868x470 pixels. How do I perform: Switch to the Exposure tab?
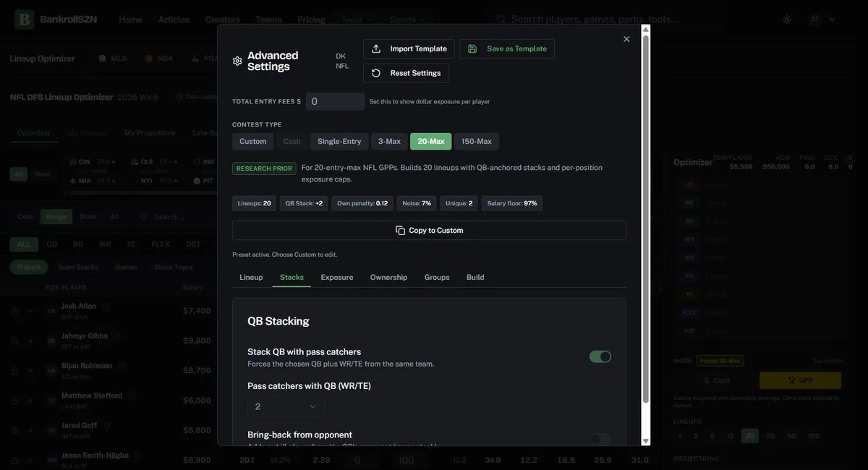(337, 278)
